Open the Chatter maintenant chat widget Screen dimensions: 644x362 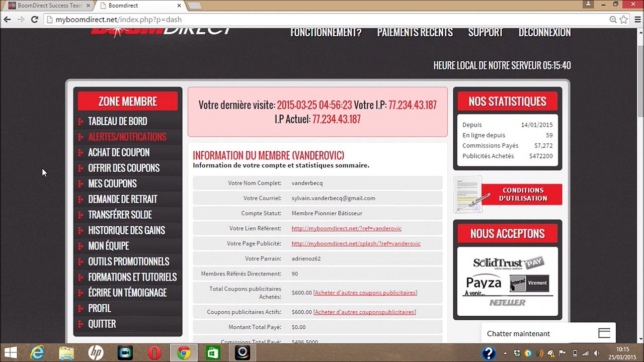click(x=548, y=333)
